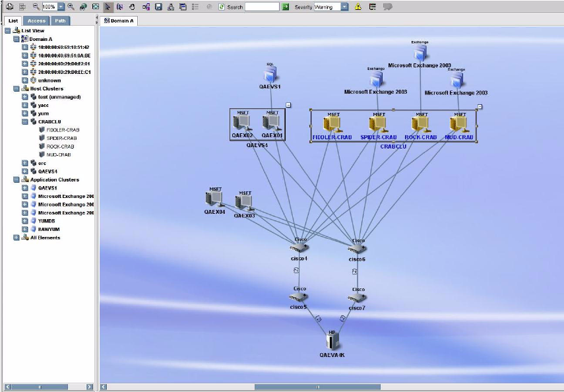The height and width of the screenshot is (392, 564).
Task: Click the cisco4 switch icon
Action: point(299,247)
